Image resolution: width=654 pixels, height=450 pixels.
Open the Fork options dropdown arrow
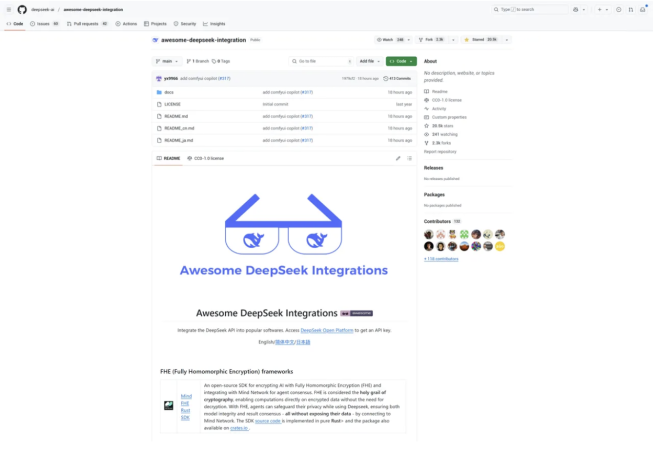(x=452, y=40)
